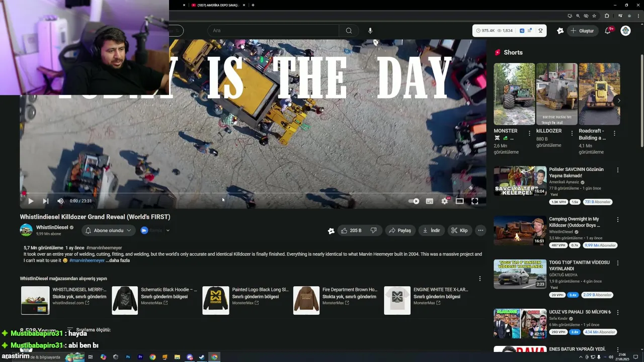Open options for the TOGG T10F video
Viewport: 644px width, 362px height.
pyautogui.click(x=618, y=263)
